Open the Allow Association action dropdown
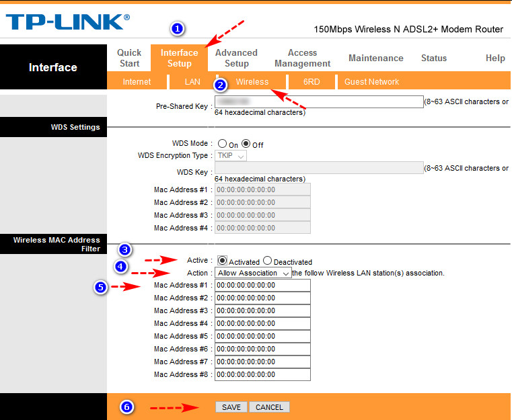This screenshot has height=420, width=512. [x=253, y=273]
